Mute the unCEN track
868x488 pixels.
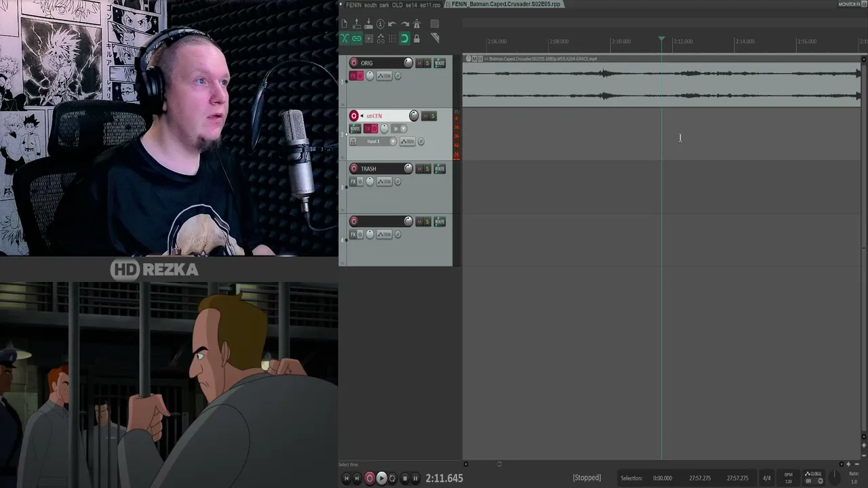[425, 116]
